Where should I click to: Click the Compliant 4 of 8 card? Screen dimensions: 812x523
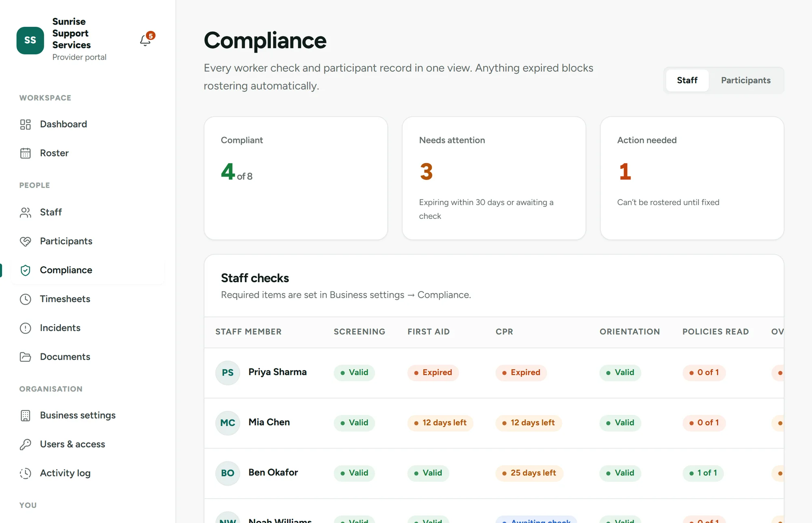(x=296, y=178)
